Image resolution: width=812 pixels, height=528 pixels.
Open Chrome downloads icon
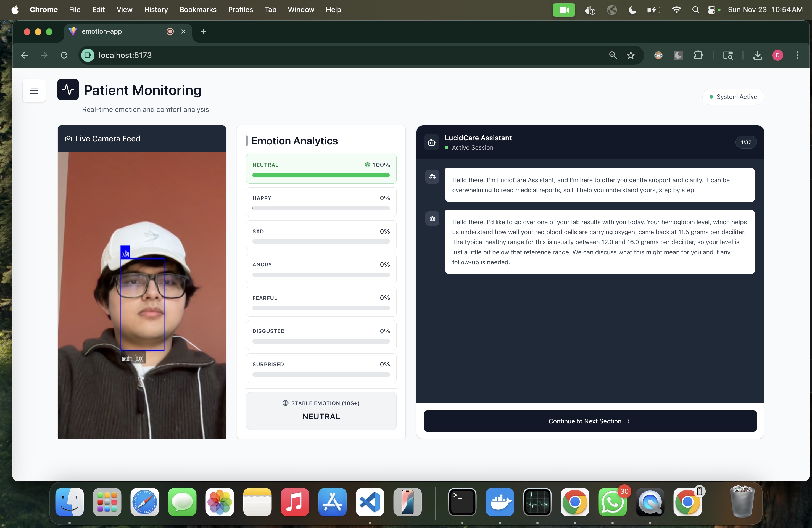click(x=757, y=55)
